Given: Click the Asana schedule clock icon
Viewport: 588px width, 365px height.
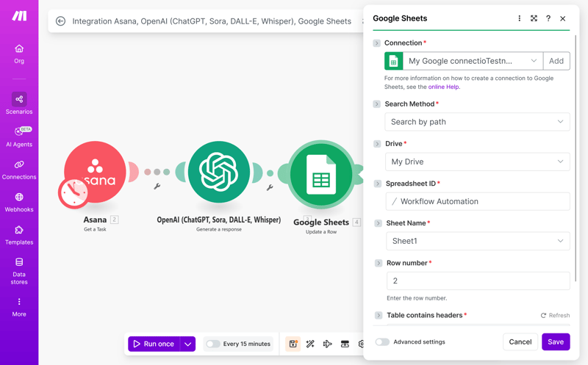Looking at the screenshot, I should (x=73, y=193).
